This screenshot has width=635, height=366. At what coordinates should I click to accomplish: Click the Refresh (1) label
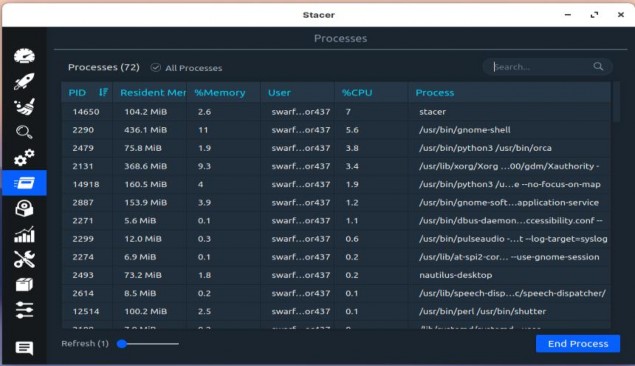point(85,344)
